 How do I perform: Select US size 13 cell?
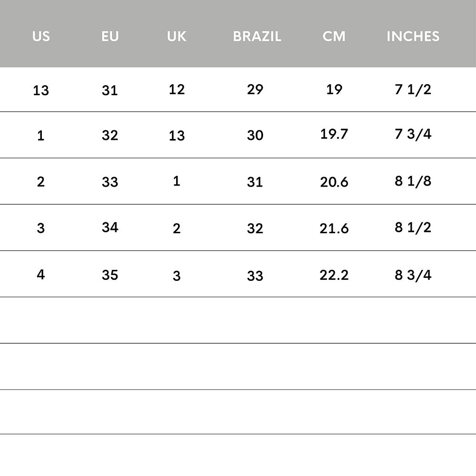click(41, 90)
